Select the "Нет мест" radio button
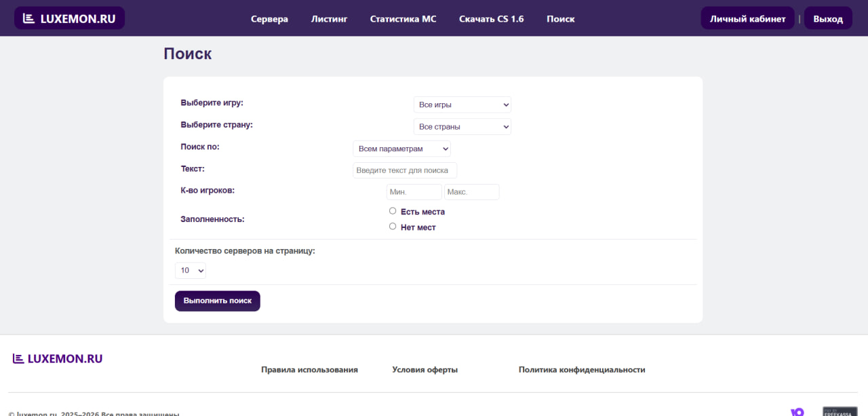The width and height of the screenshot is (868, 416). point(393,227)
